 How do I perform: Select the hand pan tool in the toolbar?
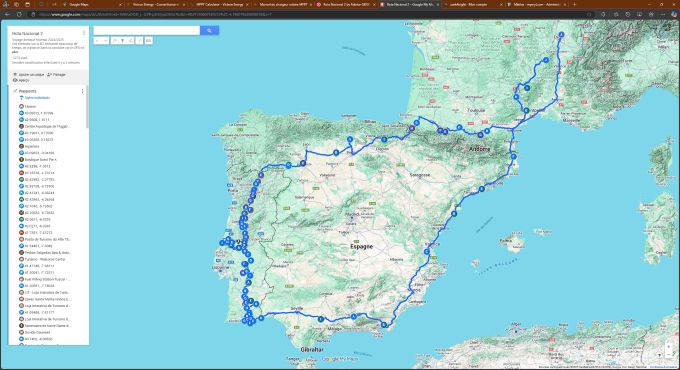coord(114,41)
